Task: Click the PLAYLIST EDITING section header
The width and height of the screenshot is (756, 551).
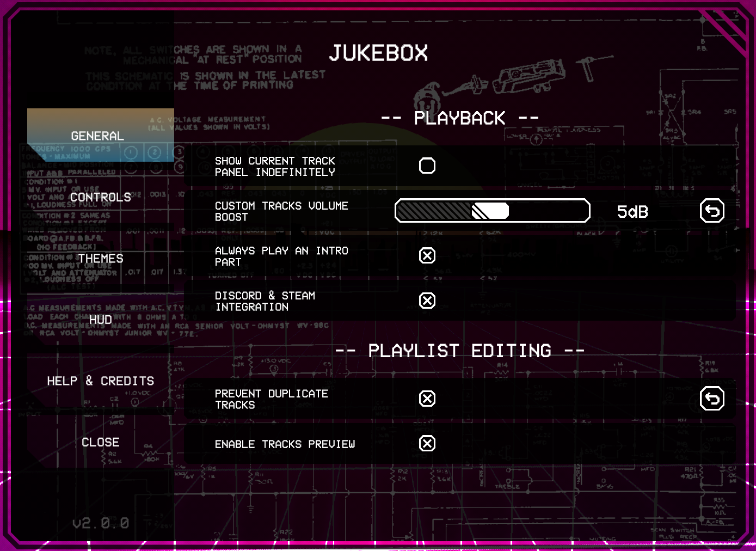Action: [460, 351]
